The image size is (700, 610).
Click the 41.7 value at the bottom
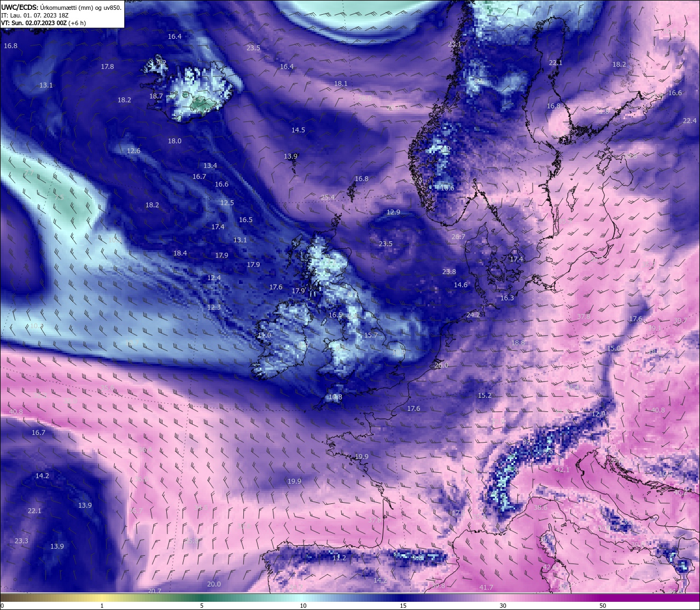coord(486,588)
